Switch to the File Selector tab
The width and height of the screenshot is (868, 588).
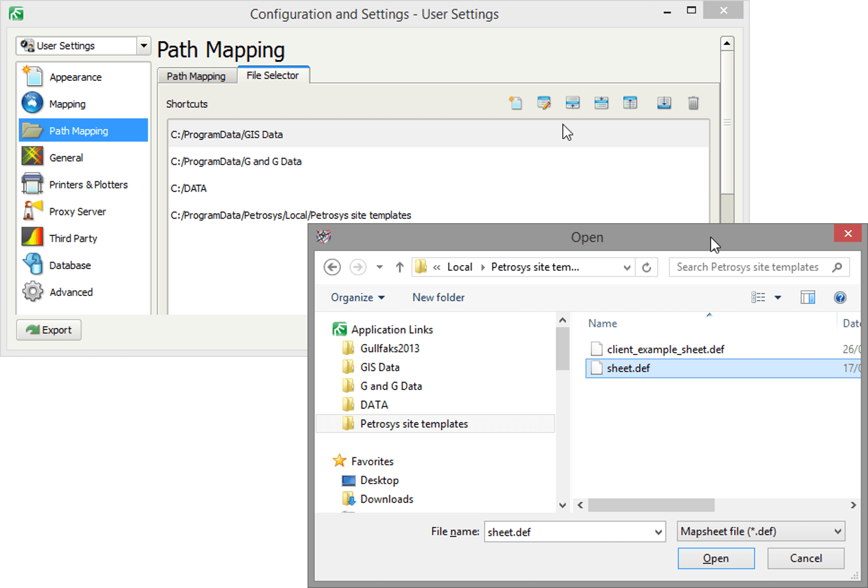[273, 75]
